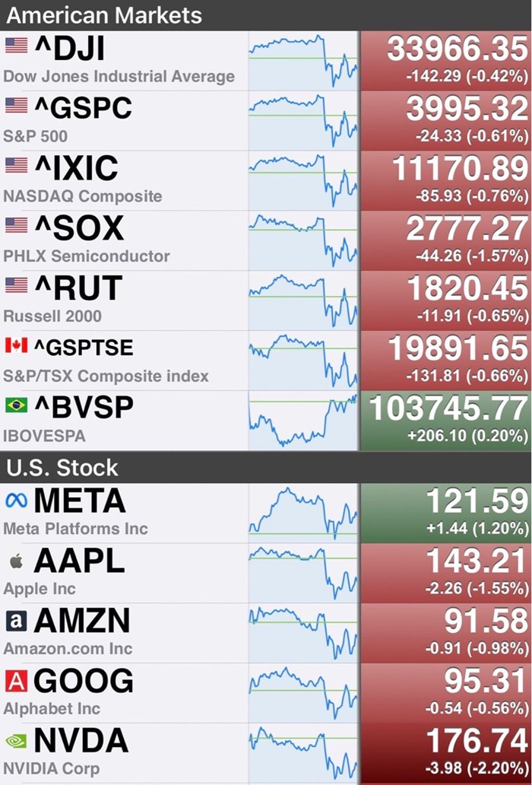This screenshot has width=532, height=785.
Task: Click the Brazilian flag icon beside ^BVSP
Action: coord(16,405)
